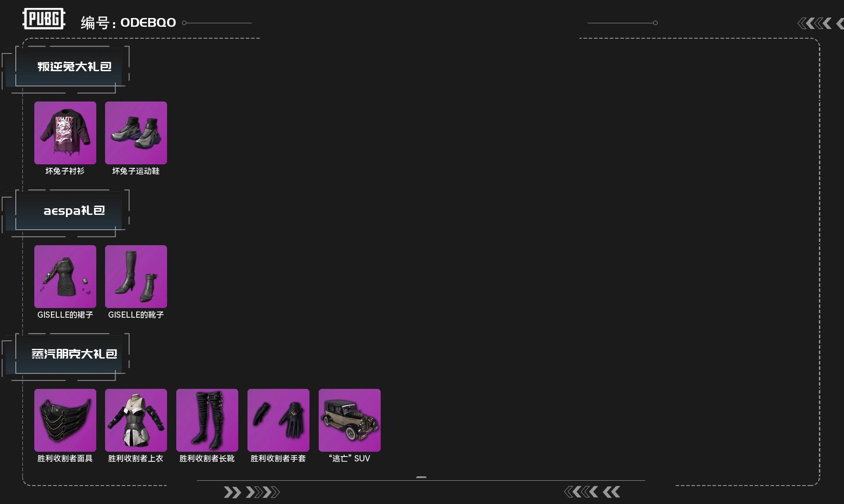The image size is (844, 504).
Task: Select the 胜利收割者长靴 boots item
Action: [207, 420]
